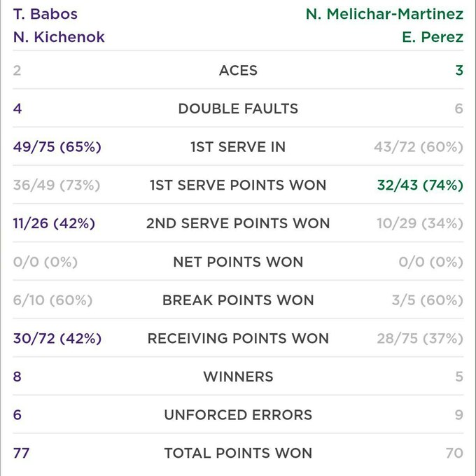Select the UNFORCED ERRORS label

click(238, 415)
